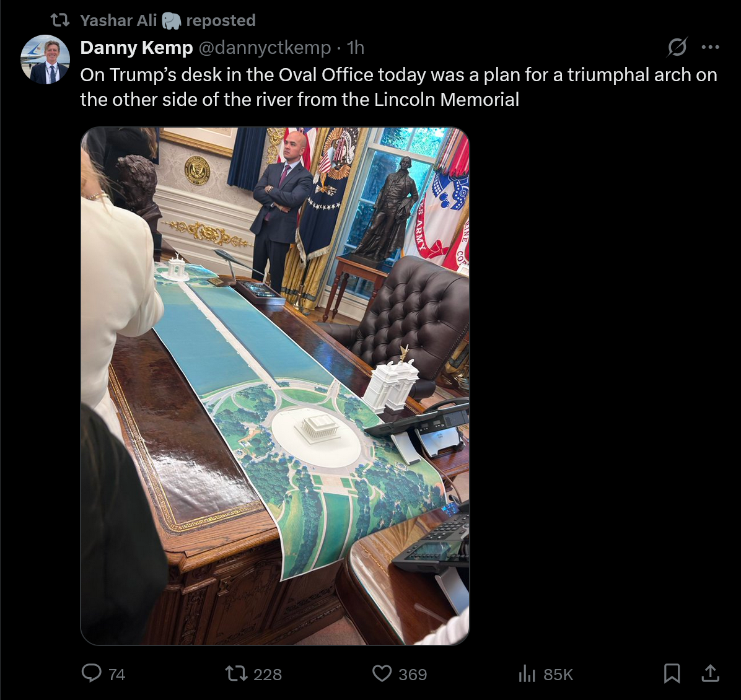Open view analytics bar chart icon
The image size is (741, 700).
pyautogui.click(x=527, y=673)
